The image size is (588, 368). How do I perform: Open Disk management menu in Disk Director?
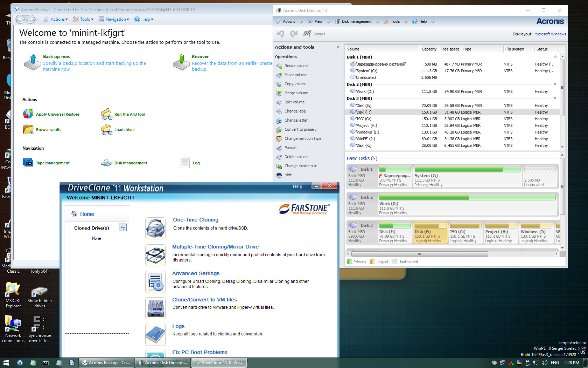[x=357, y=21]
